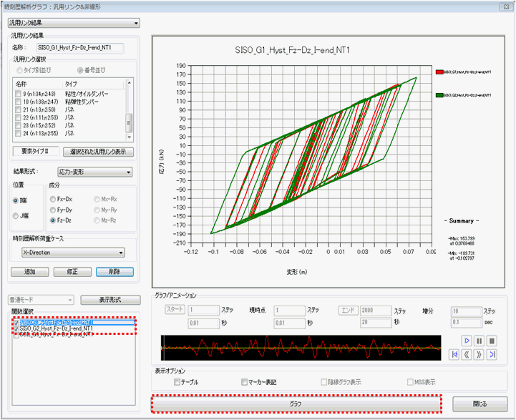
Task: Click the Summary heading
Action: pos(462,221)
